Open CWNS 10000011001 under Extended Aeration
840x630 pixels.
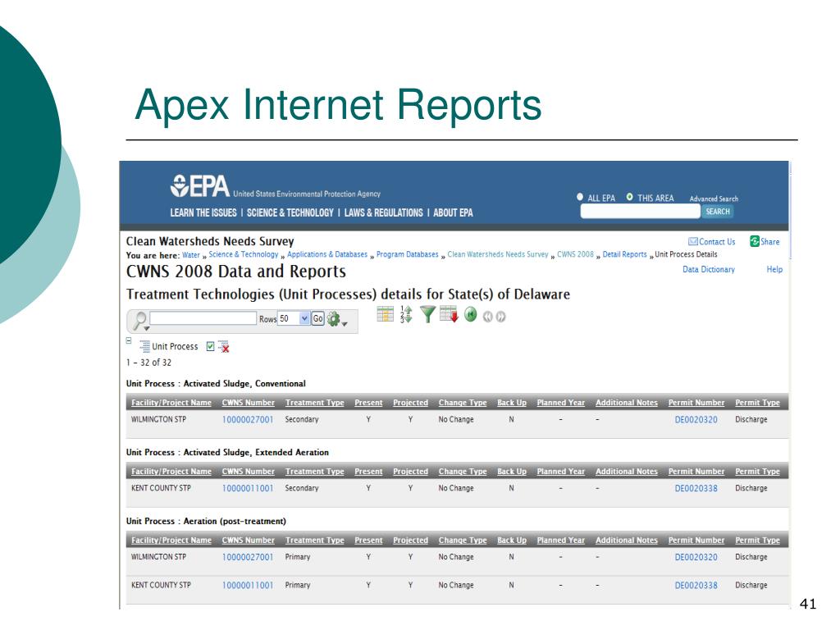pyautogui.click(x=248, y=488)
